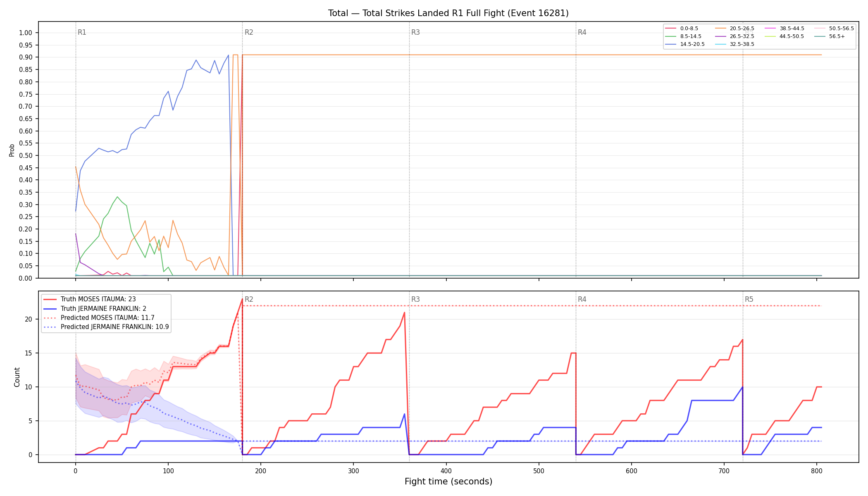Screen dimensions: 868x496
Task: Click the 100 tick on the fight time axis
Action: (x=168, y=470)
